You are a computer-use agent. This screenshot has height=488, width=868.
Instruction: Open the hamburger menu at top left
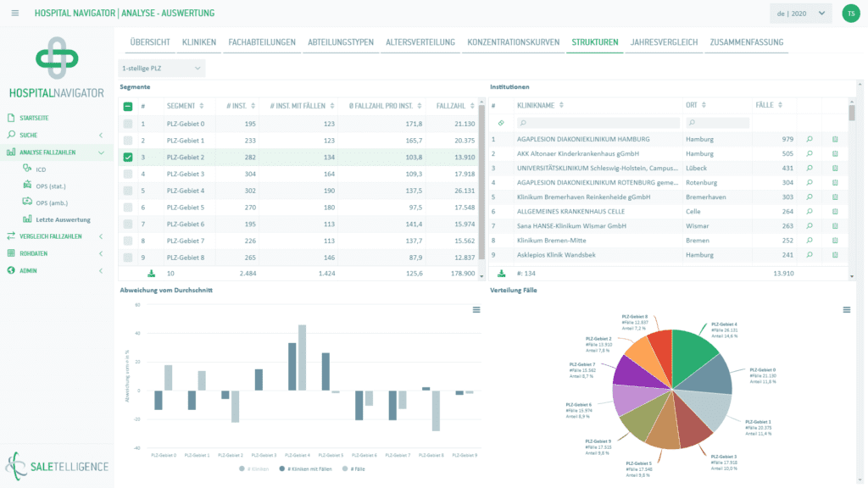15,13
